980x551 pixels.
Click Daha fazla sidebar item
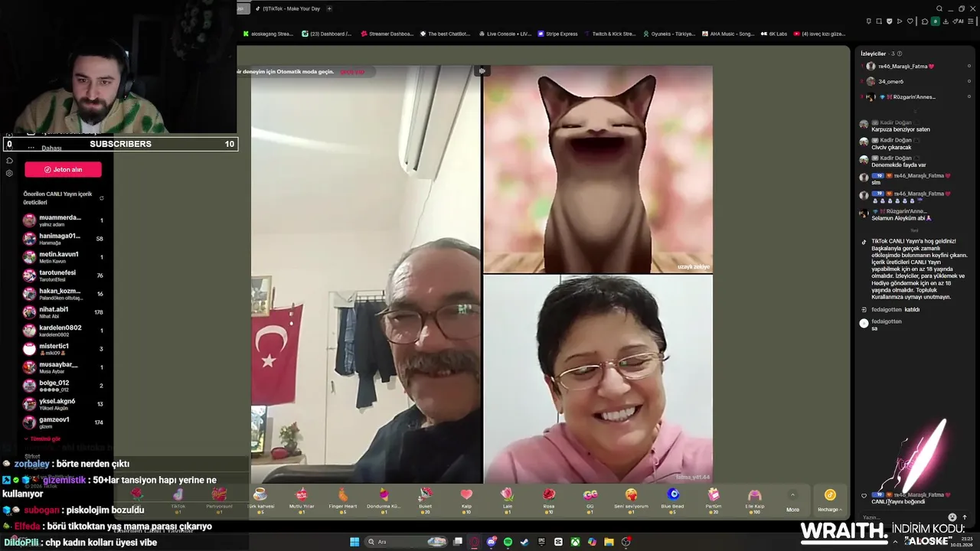pyautogui.click(x=46, y=148)
